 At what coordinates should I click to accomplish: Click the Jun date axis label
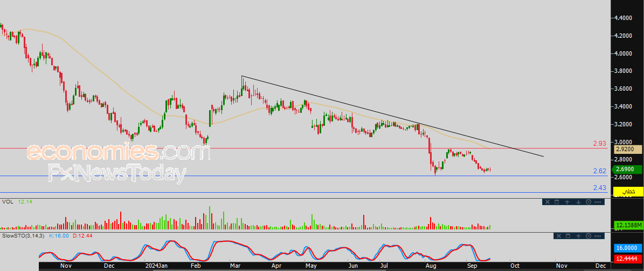353,266
